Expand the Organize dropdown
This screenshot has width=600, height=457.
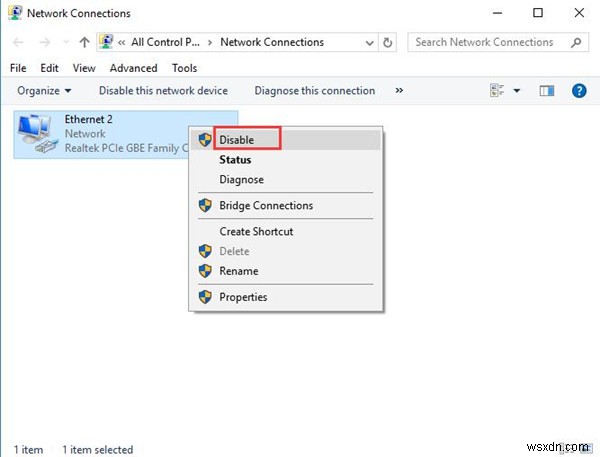44,91
